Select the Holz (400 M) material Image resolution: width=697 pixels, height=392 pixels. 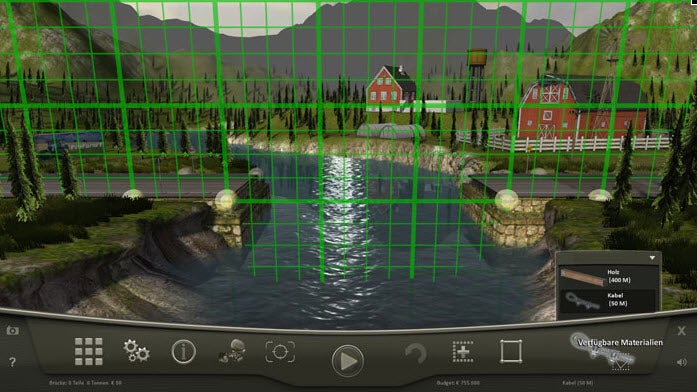tap(608, 276)
